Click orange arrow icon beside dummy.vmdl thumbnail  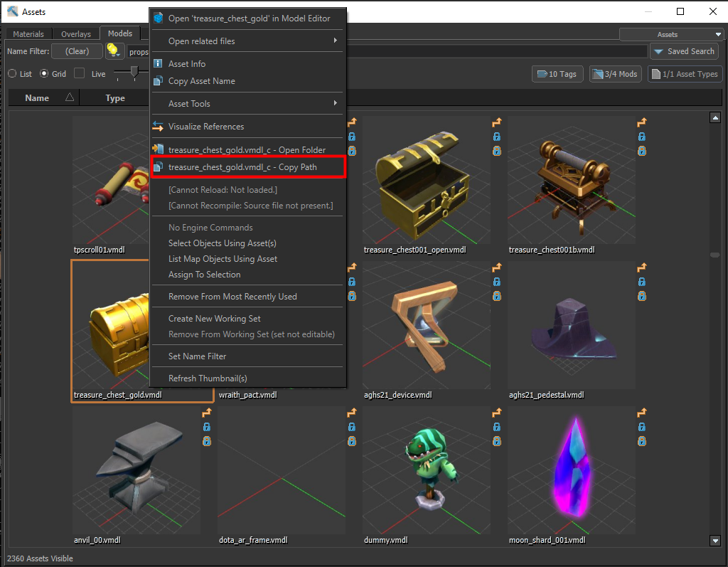click(x=497, y=412)
